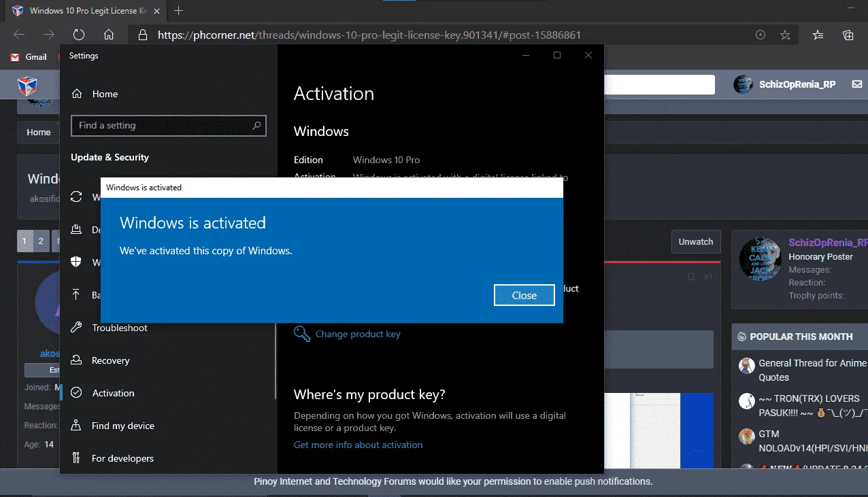
Task: Click the 'Find a setting' search box
Action: coord(168,126)
